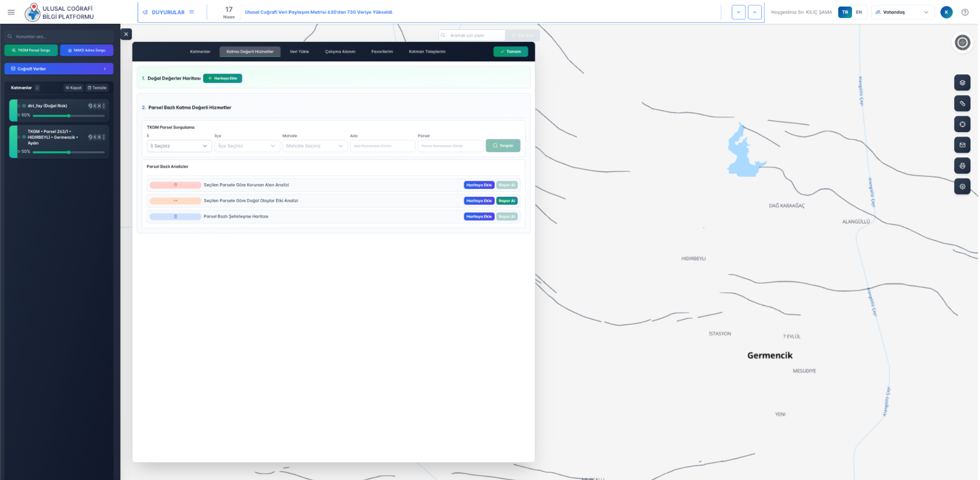Image resolution: width=980 pixels, height=480 pixels.
Task: Open the İl Seçiniz dropdown
Action: click(179, 146)
